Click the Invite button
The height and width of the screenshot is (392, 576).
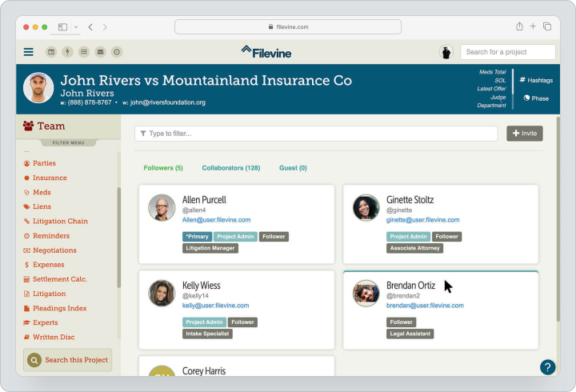[525, 134]
